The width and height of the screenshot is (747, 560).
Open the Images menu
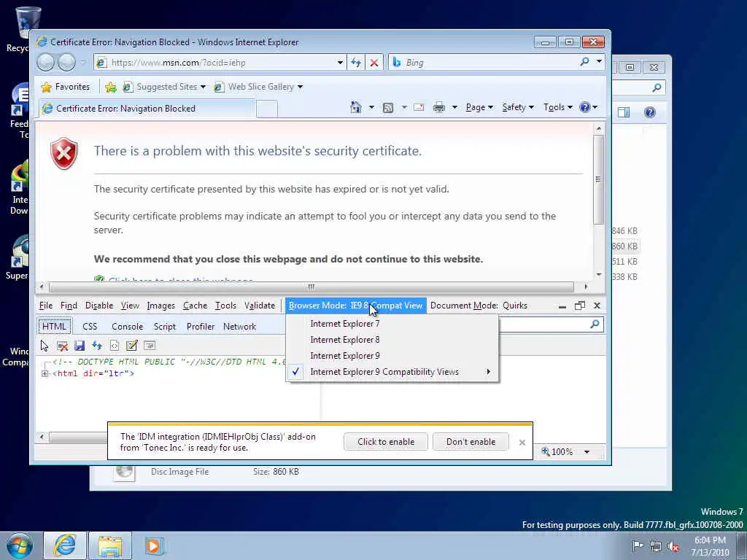click(160, 306)
